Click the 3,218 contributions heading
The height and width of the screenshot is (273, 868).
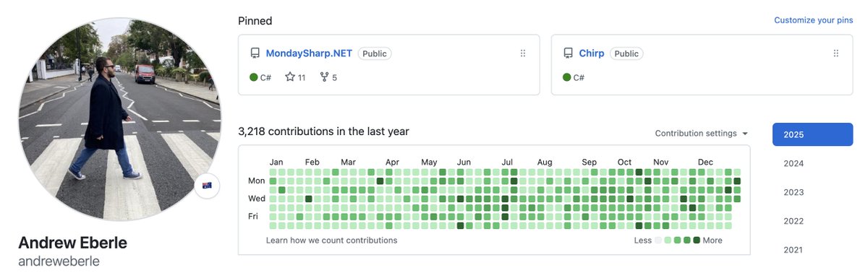323,131
